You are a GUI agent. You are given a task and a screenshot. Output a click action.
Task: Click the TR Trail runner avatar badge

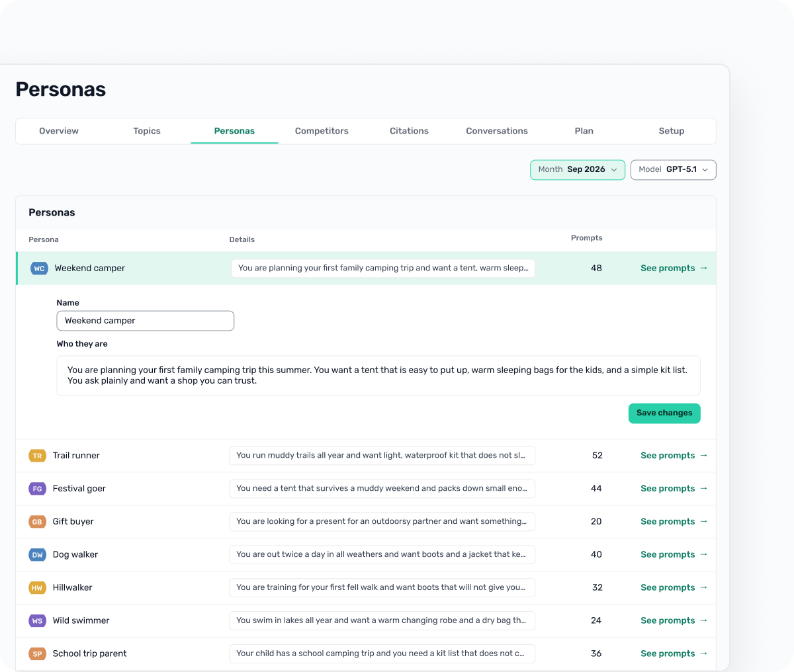pos(37,456)
